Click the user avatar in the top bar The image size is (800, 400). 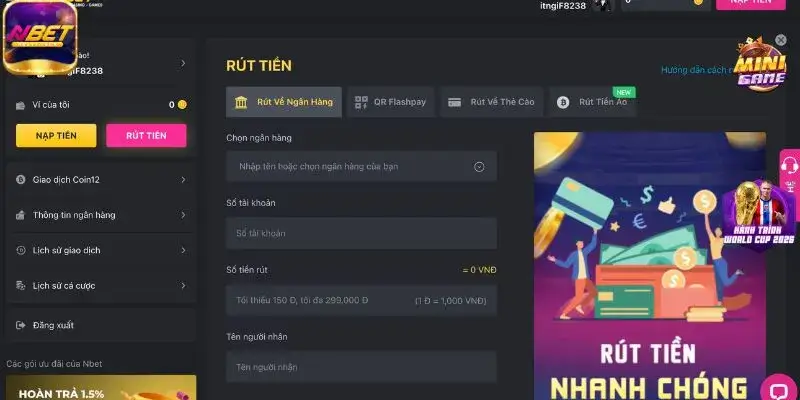(x=604, y=5)
